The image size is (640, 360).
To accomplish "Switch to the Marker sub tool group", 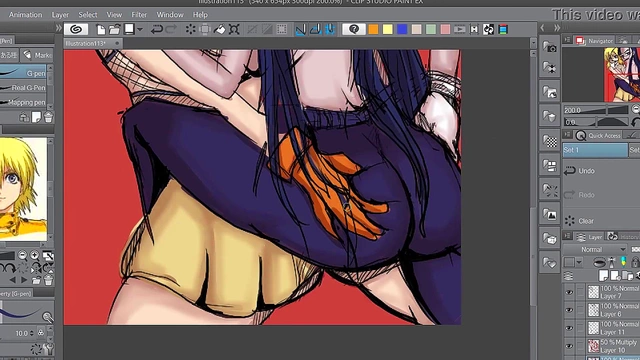I will pyautogui.click(x=37, y=55).
